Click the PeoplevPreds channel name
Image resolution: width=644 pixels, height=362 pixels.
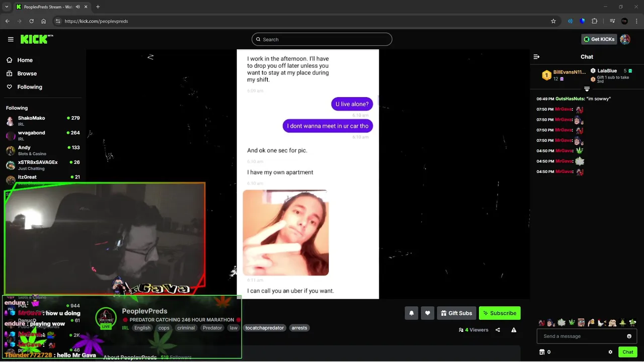point(144,311)
